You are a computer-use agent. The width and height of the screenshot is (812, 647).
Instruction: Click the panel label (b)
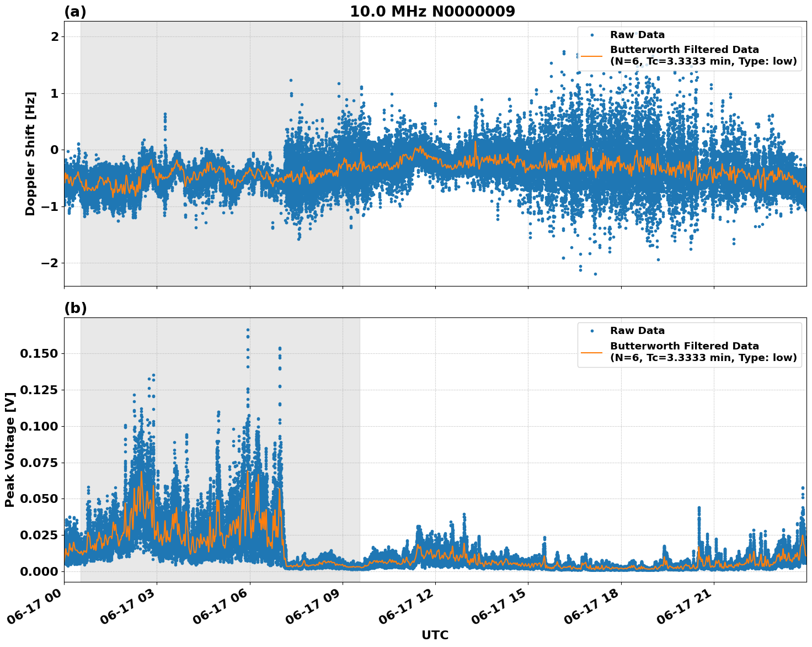76,307
